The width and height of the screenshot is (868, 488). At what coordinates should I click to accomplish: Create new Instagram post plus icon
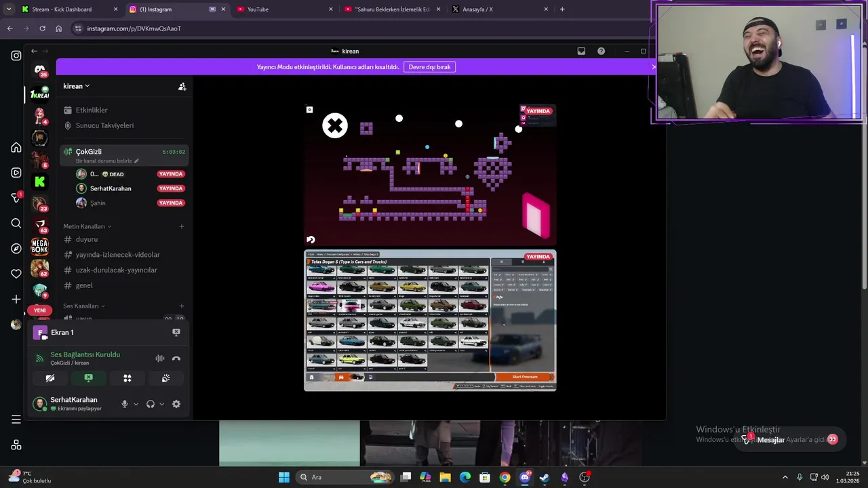click(x=16, y=299)
